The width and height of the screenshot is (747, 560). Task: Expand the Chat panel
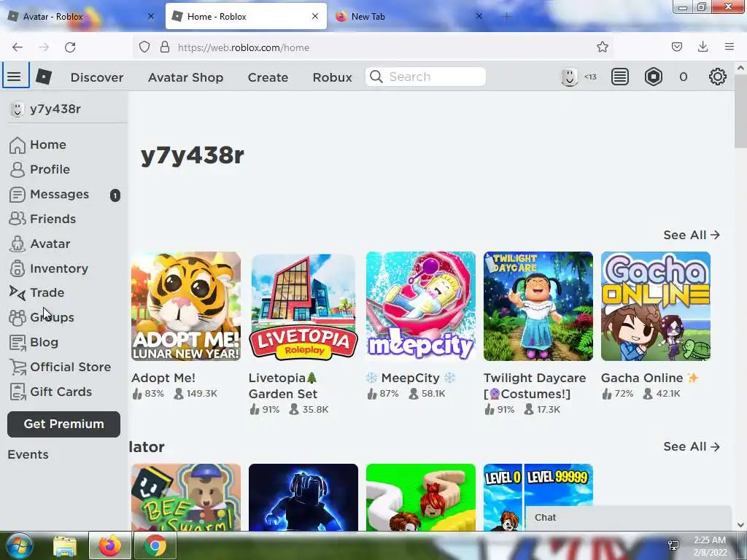628,518
